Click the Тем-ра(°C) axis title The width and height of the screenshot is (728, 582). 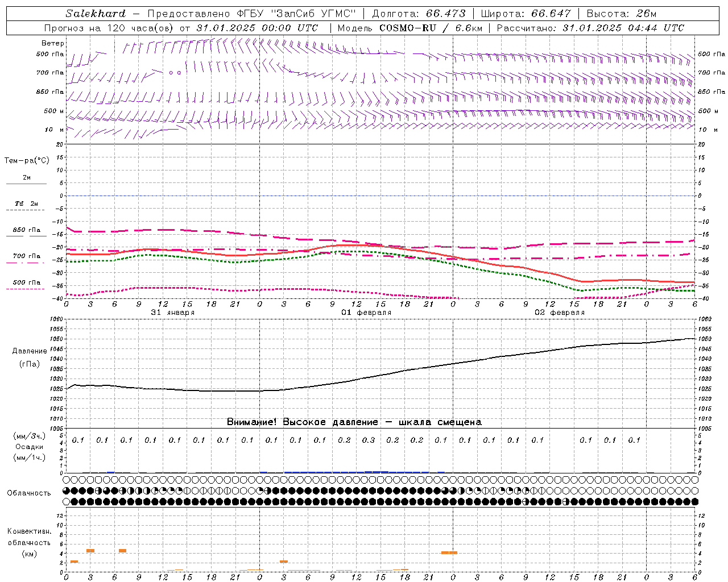point(27,161)
